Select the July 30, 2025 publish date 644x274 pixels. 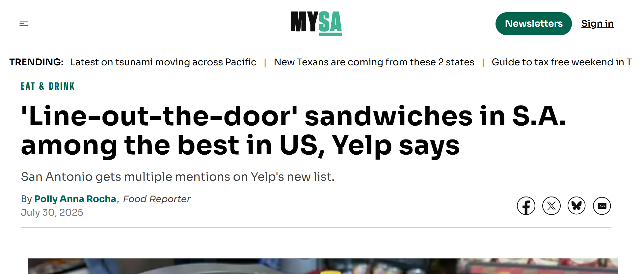(x=52, y=212)
